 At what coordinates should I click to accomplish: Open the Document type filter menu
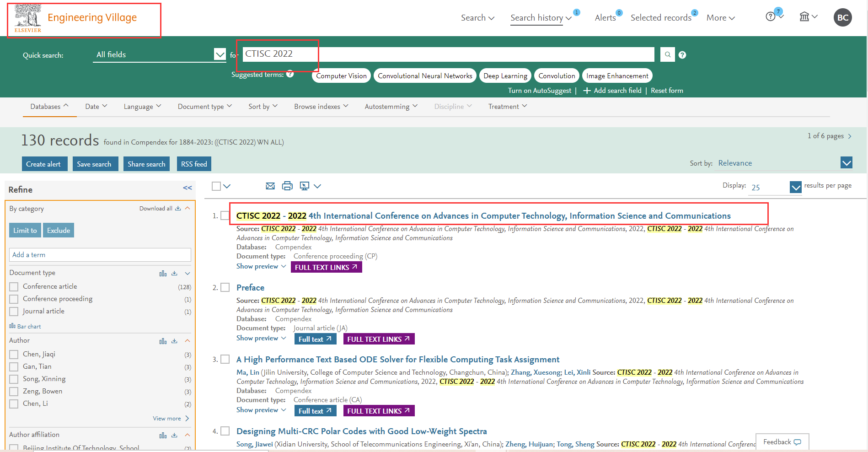tap(205, 106)
